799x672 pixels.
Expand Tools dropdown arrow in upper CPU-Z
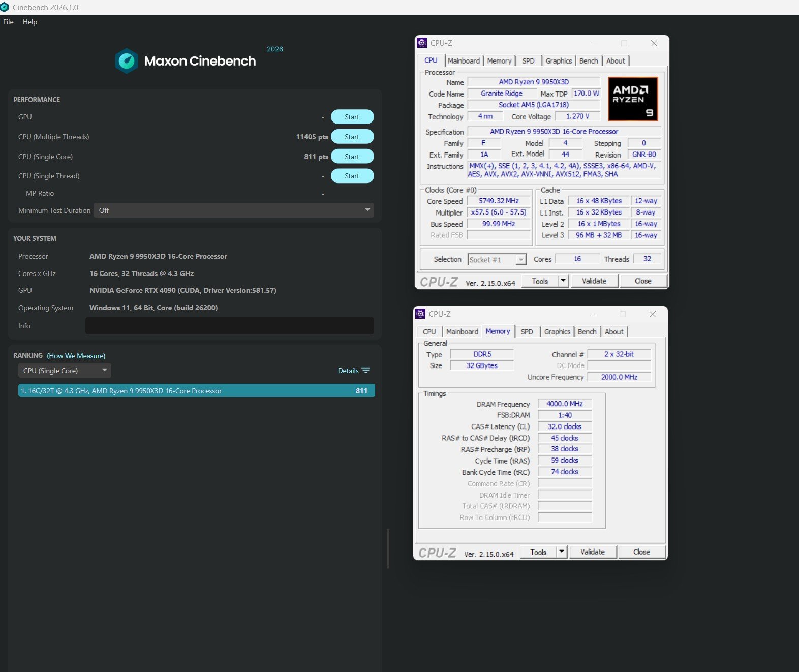click(x=563, y=281)
